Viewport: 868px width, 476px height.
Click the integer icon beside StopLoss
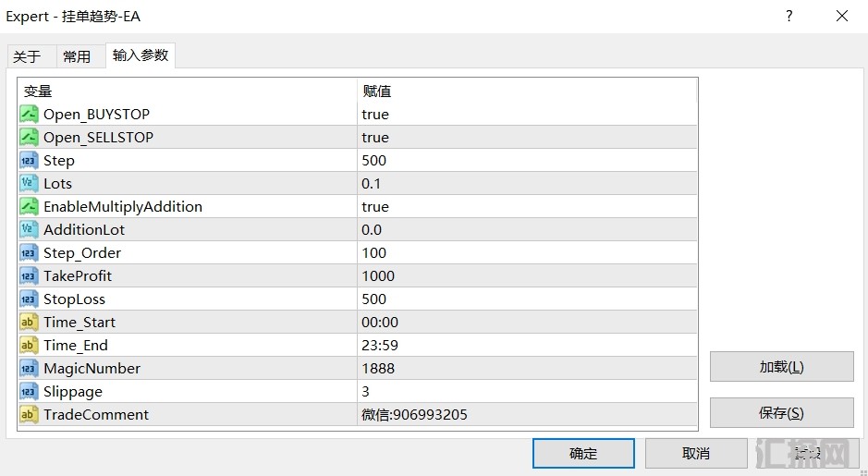click(29, 299)
